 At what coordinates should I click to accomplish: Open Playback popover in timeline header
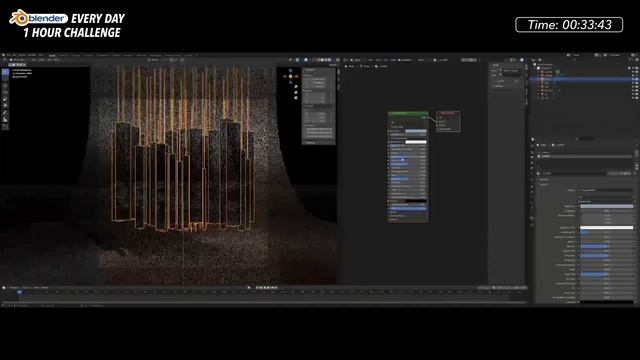pyautogui.click(x=13, y=288)
